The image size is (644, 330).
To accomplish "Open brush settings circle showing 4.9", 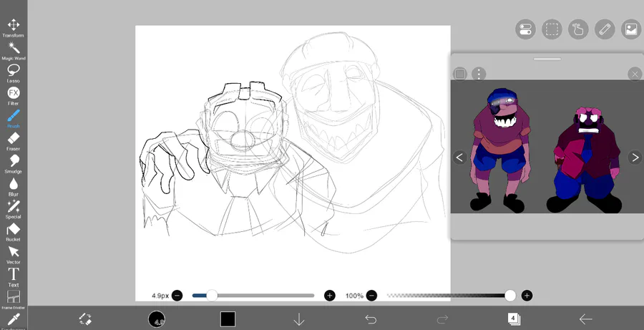I will [157, 319].
